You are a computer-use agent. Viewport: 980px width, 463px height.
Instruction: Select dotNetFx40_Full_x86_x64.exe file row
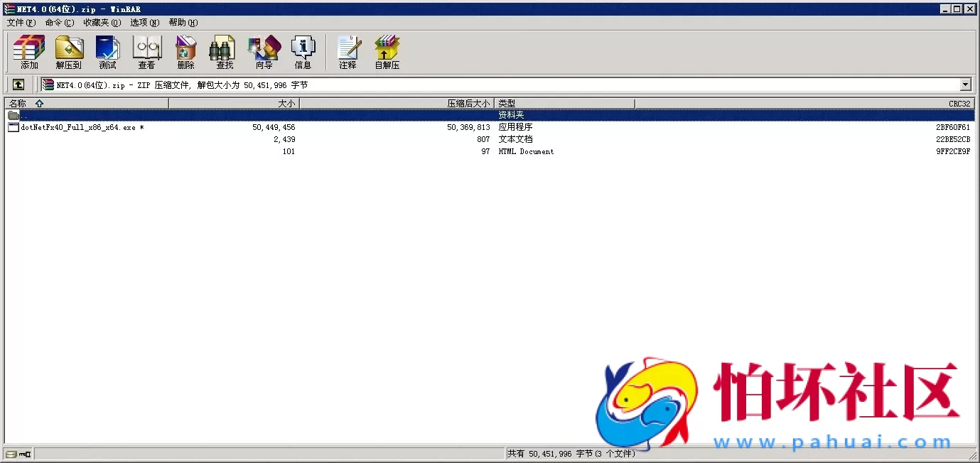[78, 128]
